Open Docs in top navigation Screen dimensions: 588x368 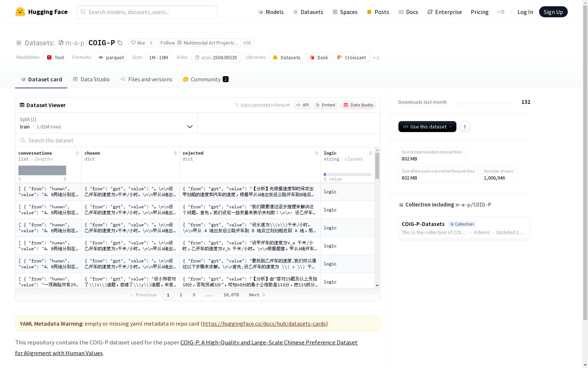click(408, 12)
